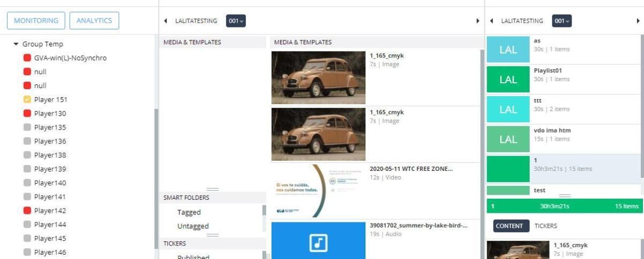Select the Untagged smart folder
This screenshot has height=259, width=644.
tap(193, 226)
